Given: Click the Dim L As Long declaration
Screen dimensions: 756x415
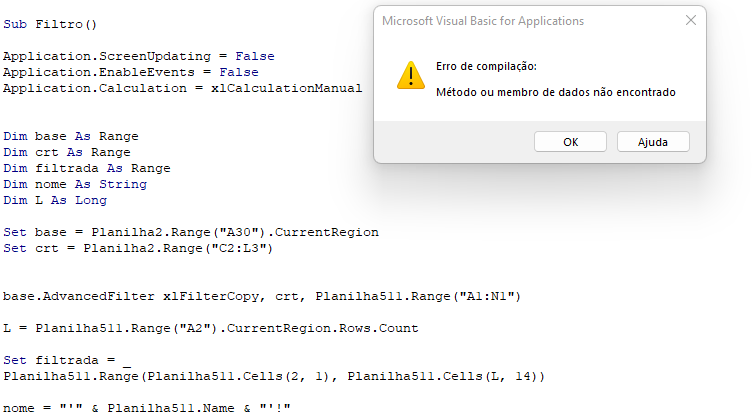Looking at the screenshot, I should 55,200.
